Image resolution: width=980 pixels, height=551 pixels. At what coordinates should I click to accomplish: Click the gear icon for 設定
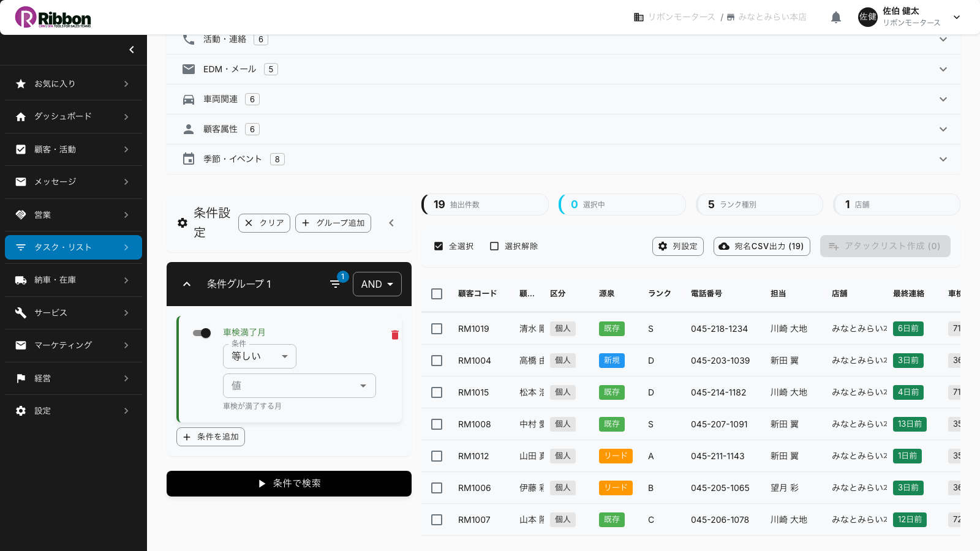coord(21,411)
